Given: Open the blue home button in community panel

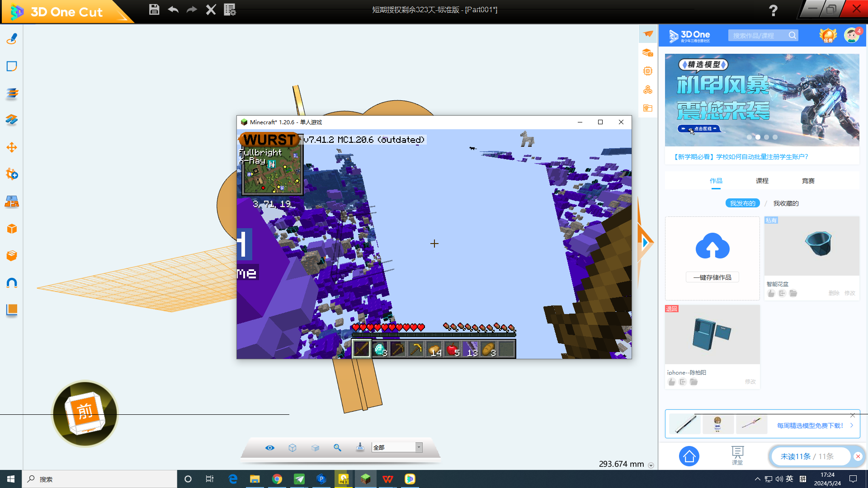Looking at the screenshot, I should click(x=689, y=456).
